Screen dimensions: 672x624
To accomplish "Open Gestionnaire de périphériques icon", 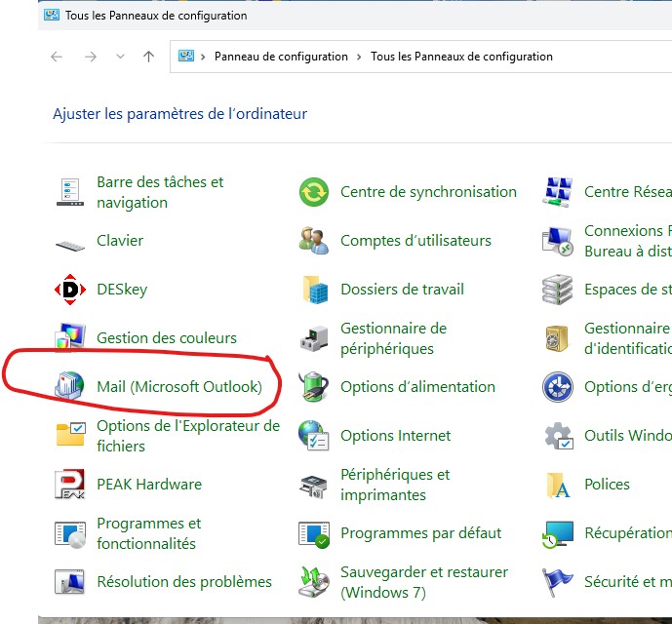I will 314,338.
